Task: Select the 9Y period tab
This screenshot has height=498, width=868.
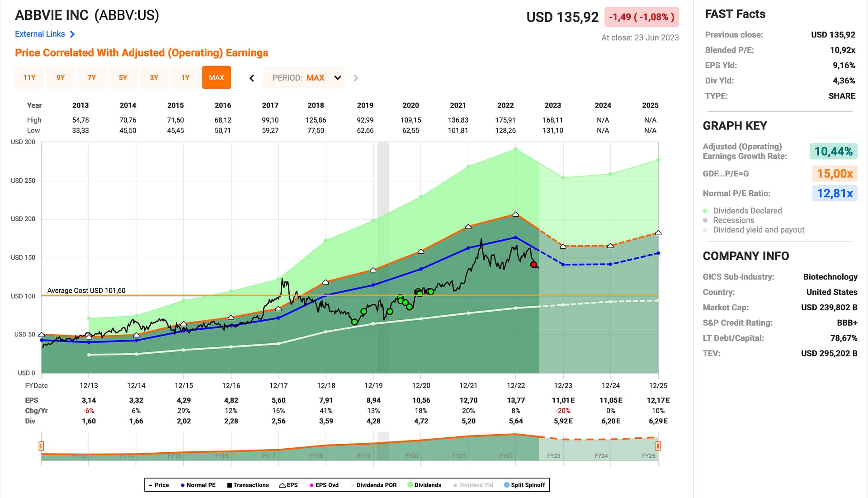Action: point(61,77)
